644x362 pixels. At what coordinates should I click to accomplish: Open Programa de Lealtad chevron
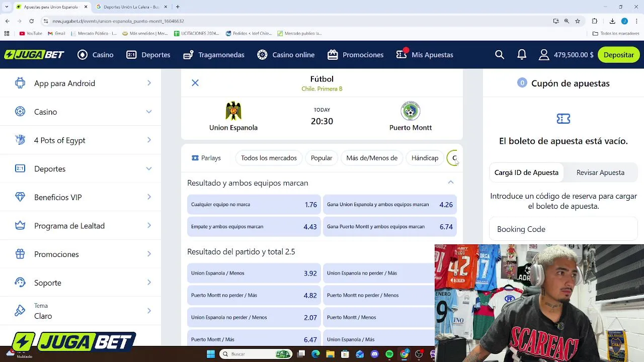pyautogui.click(x=149, y=226)
